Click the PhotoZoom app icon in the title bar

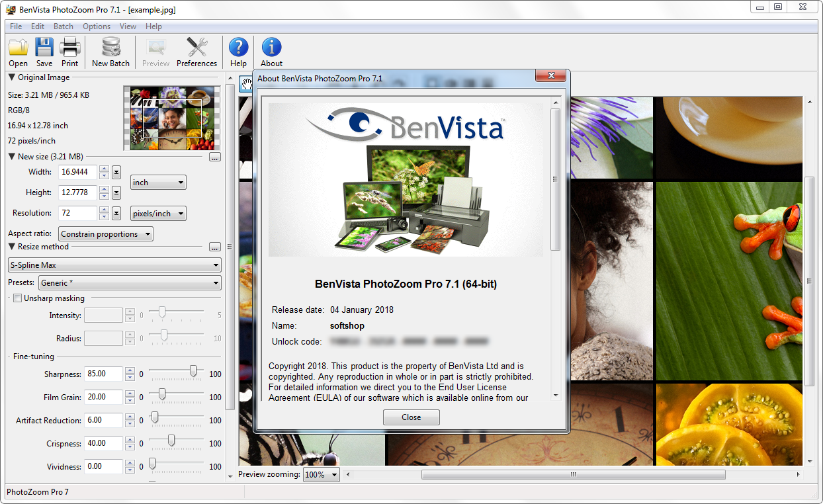(11, 10)
